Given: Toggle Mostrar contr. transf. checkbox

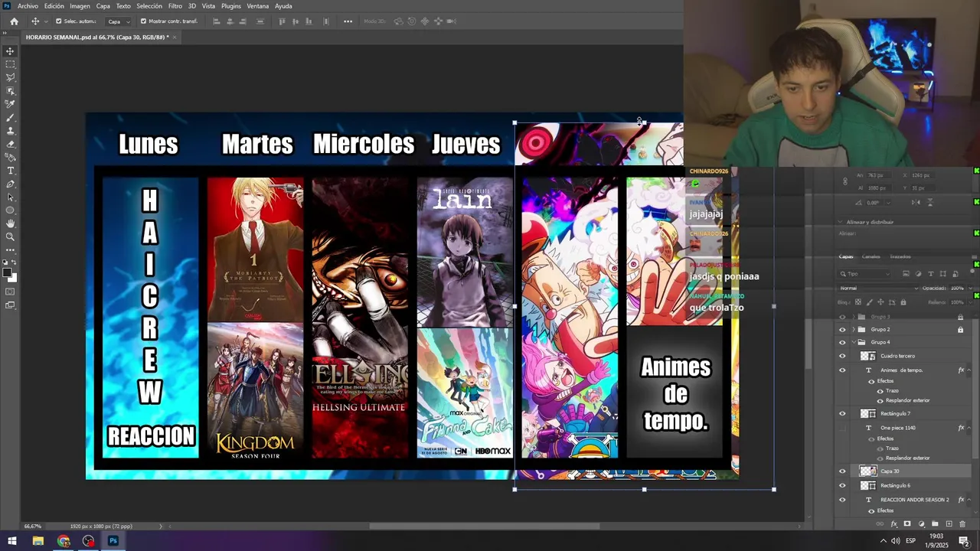Looking at the screenshot, I should tap(143, 21).
